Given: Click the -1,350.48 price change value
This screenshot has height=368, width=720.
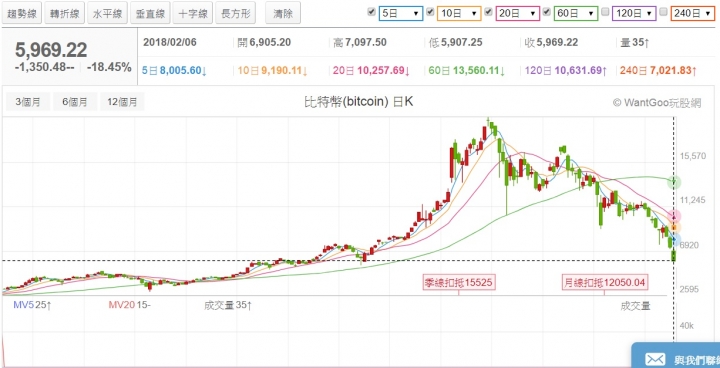Looking at the screenshot, I should (x=45, y=67).
